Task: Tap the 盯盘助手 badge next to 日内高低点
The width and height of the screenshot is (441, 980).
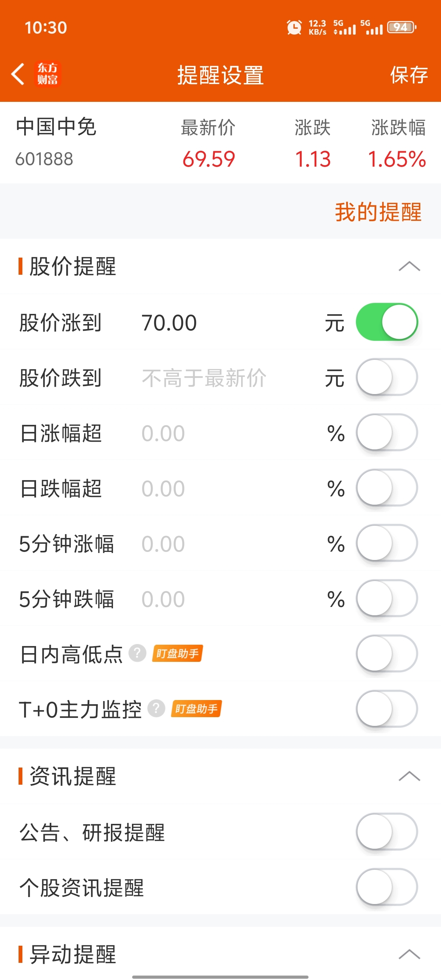Action: 177,653
